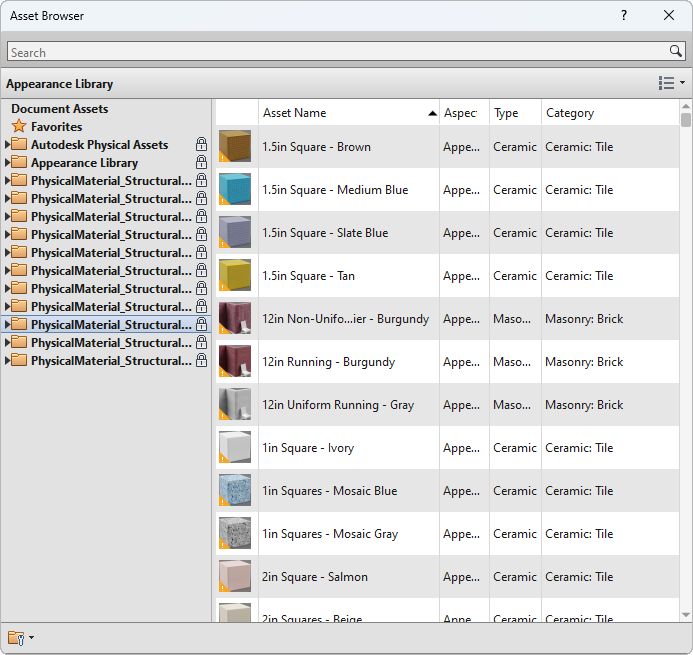Select Favorites in the tree
The height and width of the screenshot is (655, 693).
pos(57,127)
